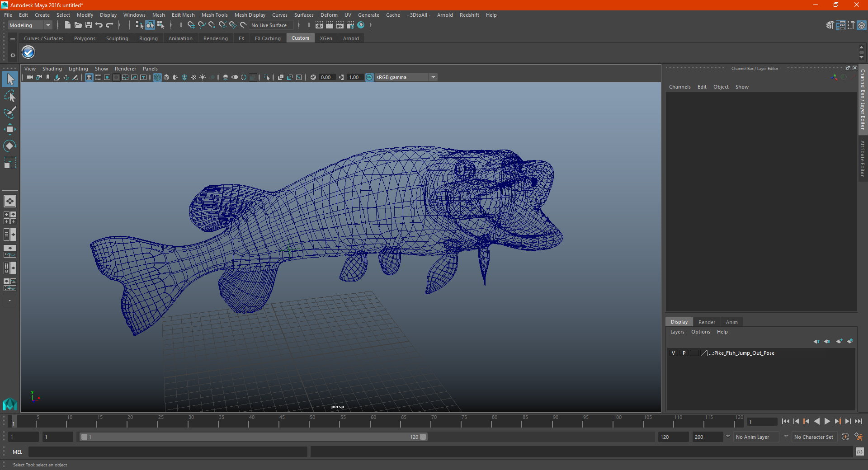Screen dimensions: 868x470
Task: Activate the Lasso select tool
Action: pos(10,96)
